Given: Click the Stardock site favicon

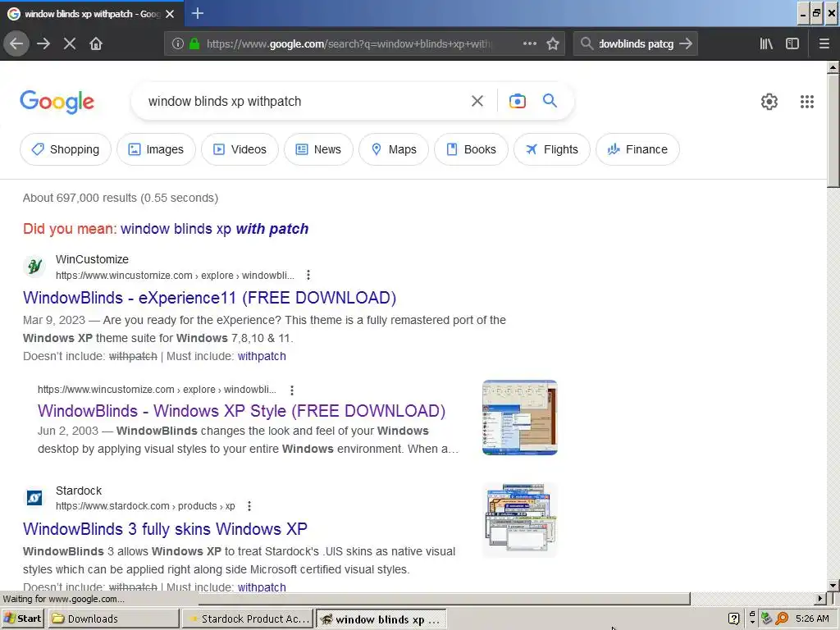Looking at the screenshot, I should 34,498.
